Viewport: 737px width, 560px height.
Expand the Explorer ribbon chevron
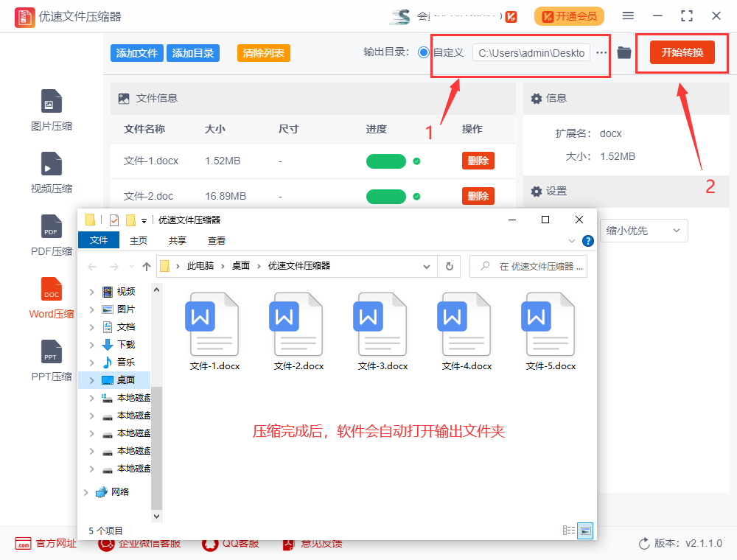572,241
